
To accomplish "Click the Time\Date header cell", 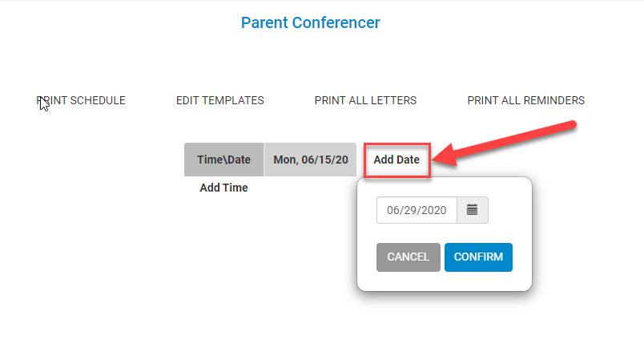I will click(x=223, y=160).
